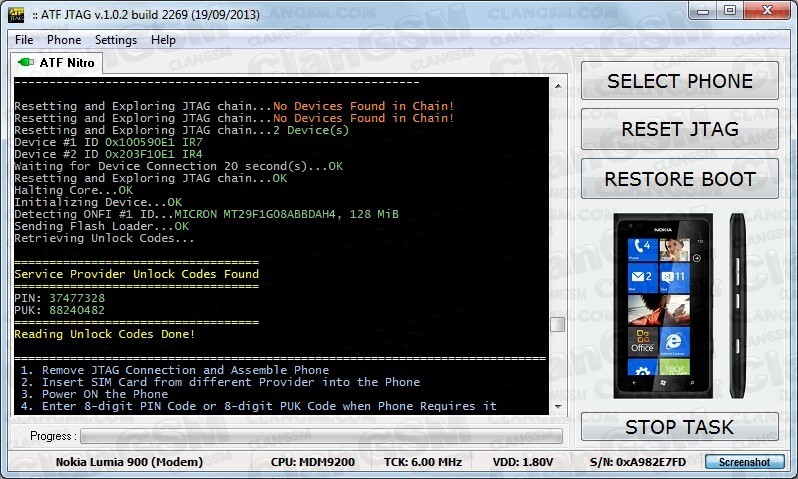Image resolution: width=798 pixels, height=479 pixels.
Task: Click the PIN code 37477328
Action: 77,298
